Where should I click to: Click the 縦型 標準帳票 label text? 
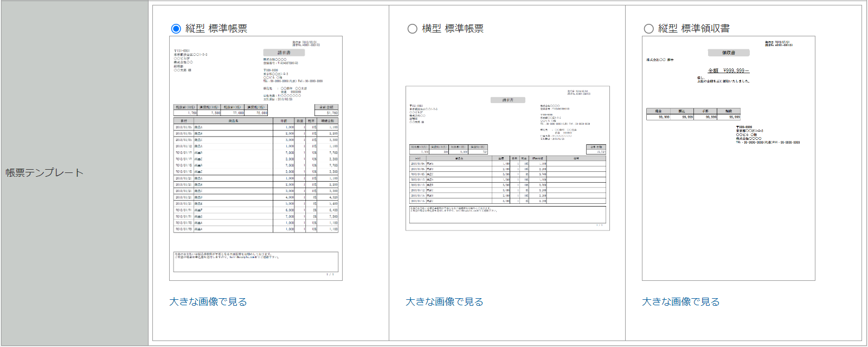216,29
